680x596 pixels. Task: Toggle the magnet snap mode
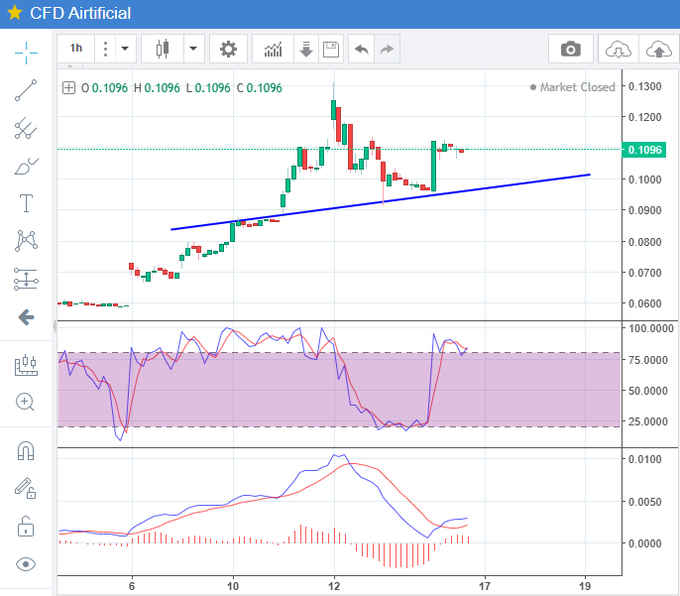coord(26,451)
